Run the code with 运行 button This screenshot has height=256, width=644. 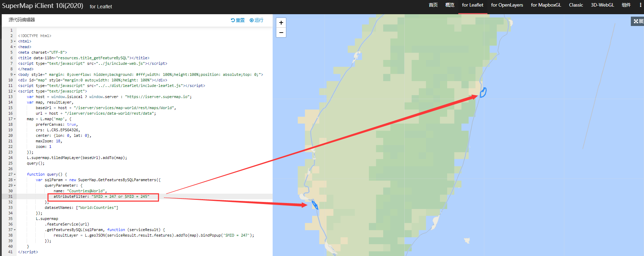pos(256,20)
